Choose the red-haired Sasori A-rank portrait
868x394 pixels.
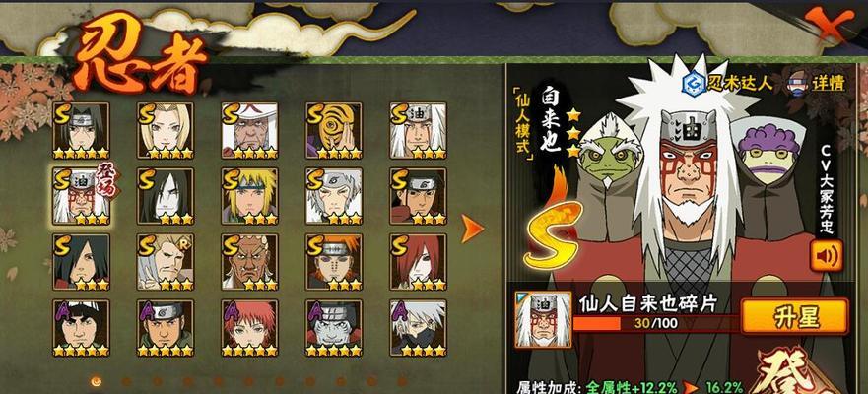pos(249,328)
